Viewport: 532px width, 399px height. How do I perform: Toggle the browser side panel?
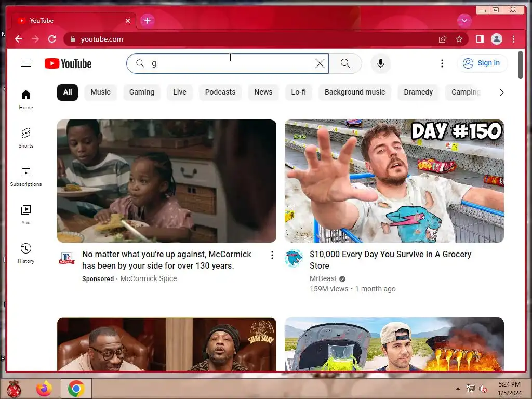click(480, 39)
